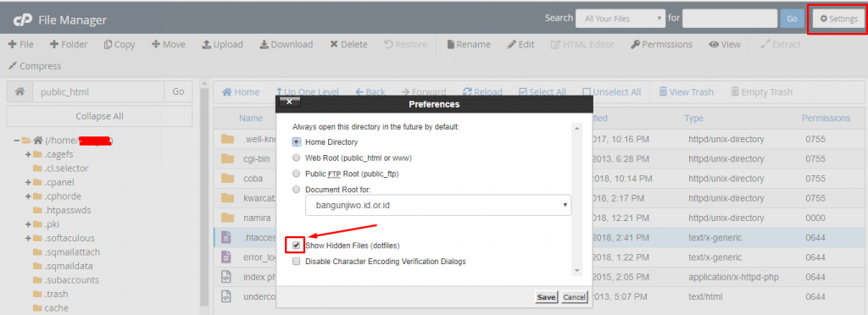The image size is (868, 315).
Task: Click the Delete toolbar item
Action: pos(348,44)
